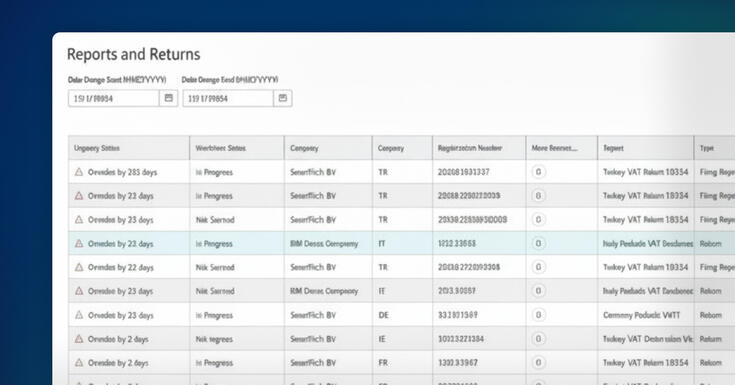Click the date range end input field
This screenshot has width=735, height=385.
pyautogui.click(x=228, y=98)
